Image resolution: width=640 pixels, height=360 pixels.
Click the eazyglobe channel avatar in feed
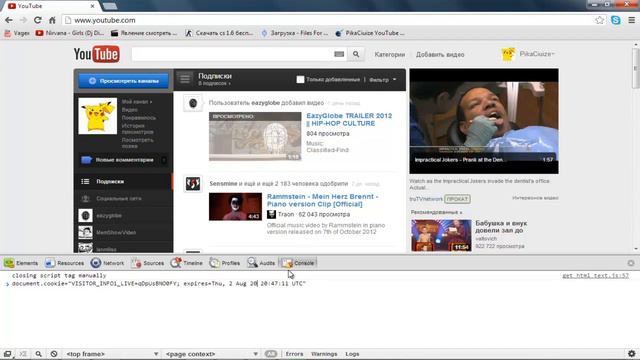193,103
